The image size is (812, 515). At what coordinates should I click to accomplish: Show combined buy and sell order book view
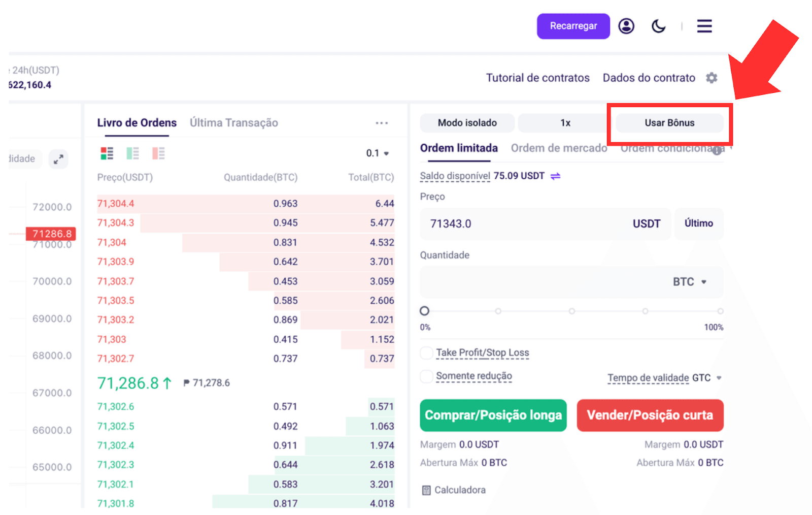tap(107, 153)
